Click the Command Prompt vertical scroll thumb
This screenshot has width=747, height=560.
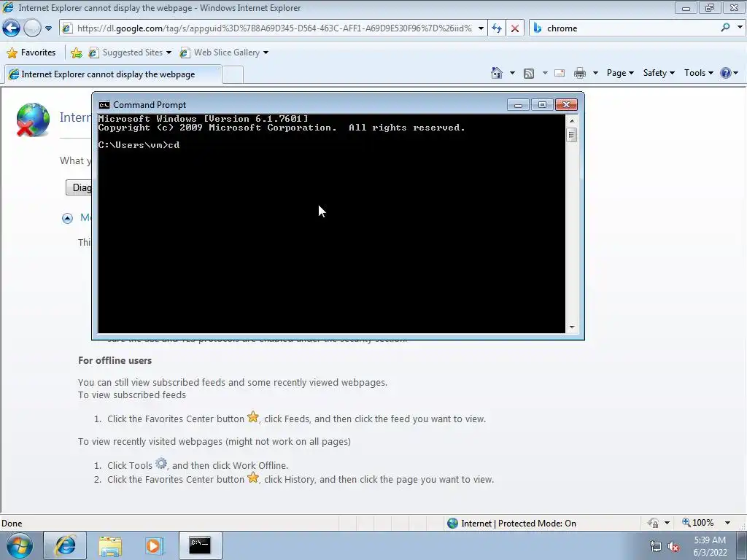572,135
